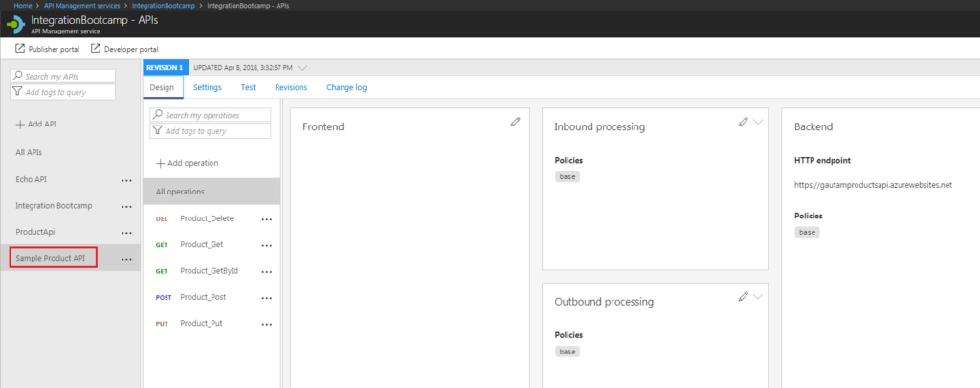Viewport: 980px width, 388px height.
Task: Click the plus icon beside Add API
Action: tap(20, 124)
